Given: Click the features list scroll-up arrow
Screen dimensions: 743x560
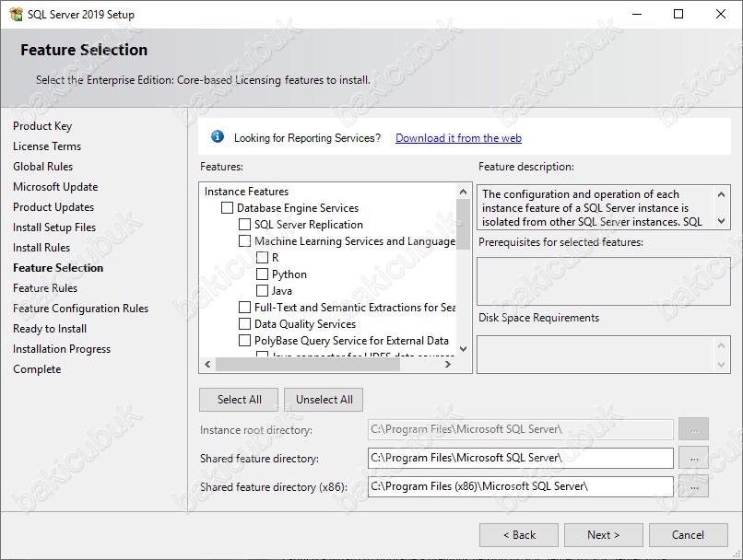Looking at the screenshot, I should coord(463,192).
